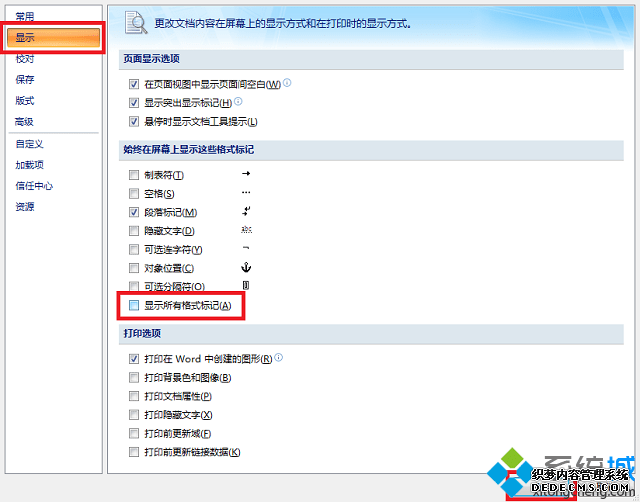Click the display settings header icon
640x502 pixels.
pyautogui.click(x=137, y=21)
